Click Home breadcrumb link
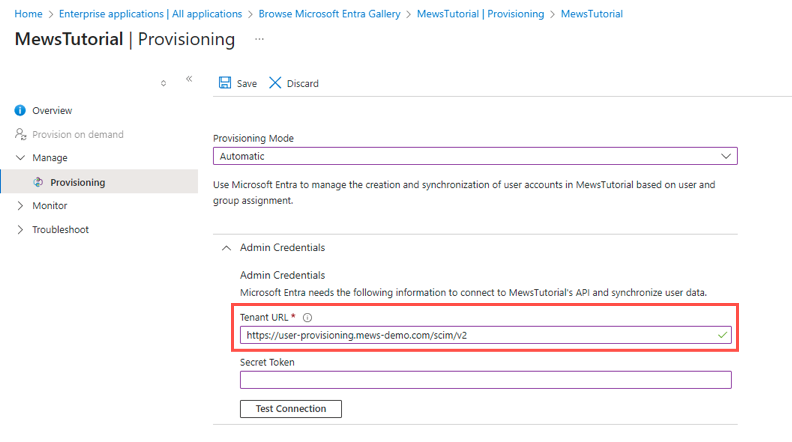This screenshot has width=792, height=442. (28, 14)
